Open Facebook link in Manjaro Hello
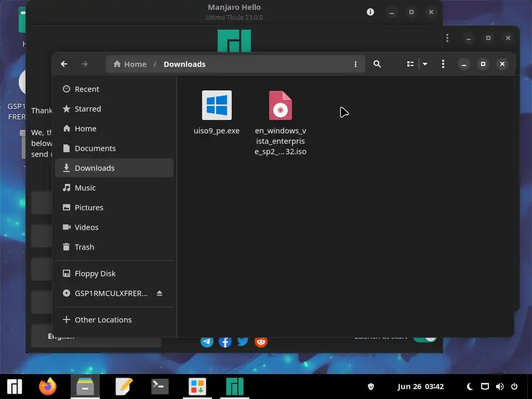532x399 pixels. pyautogui.click(x=225, y=342)
